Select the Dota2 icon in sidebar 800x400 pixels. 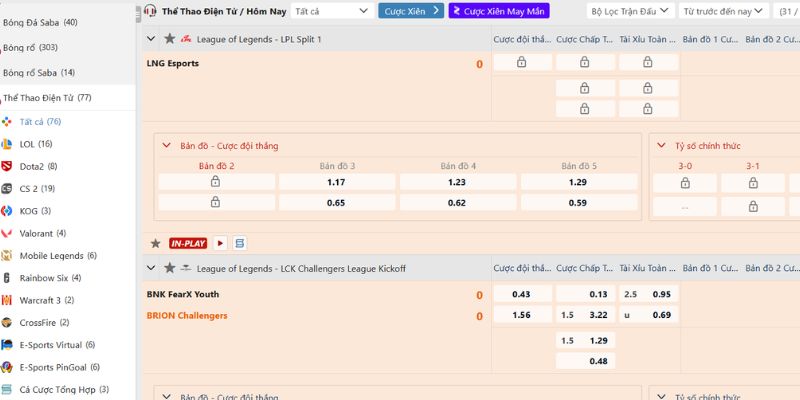(x=7, y=166)
